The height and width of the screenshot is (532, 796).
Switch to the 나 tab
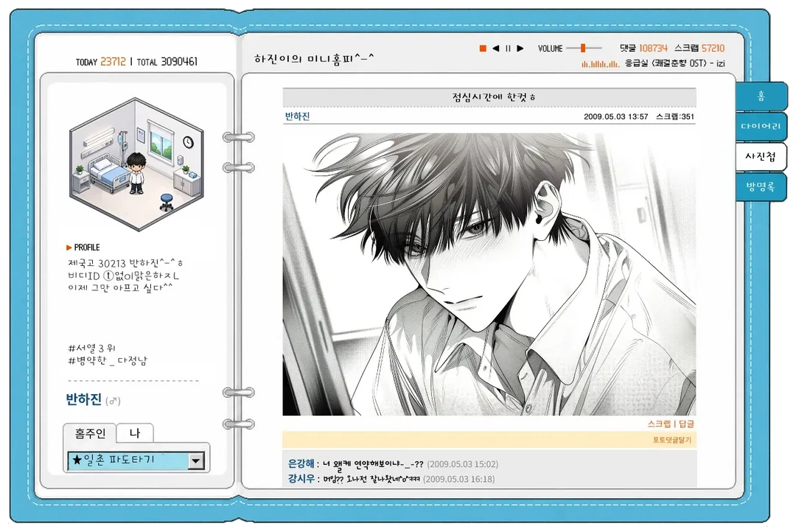tap(135, 433)
